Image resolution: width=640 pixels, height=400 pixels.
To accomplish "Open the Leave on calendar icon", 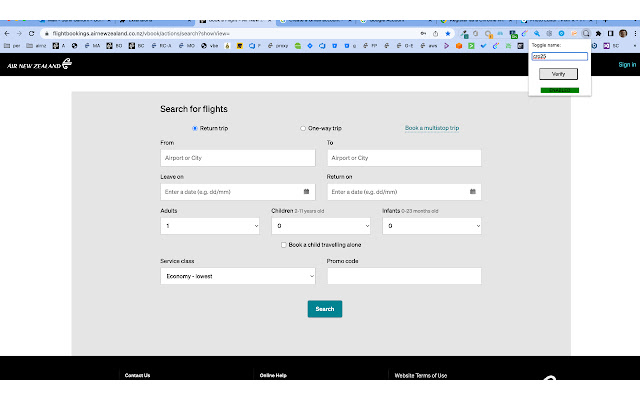I will click(307, 191).
